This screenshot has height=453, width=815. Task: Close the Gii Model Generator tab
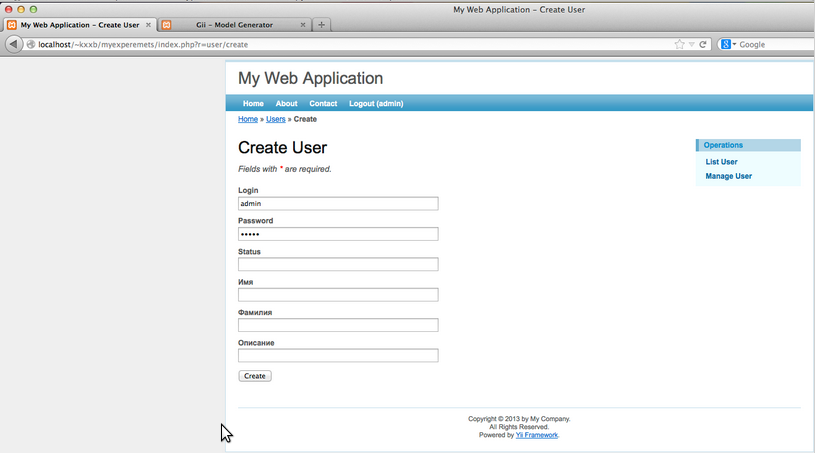click(303, 24)
